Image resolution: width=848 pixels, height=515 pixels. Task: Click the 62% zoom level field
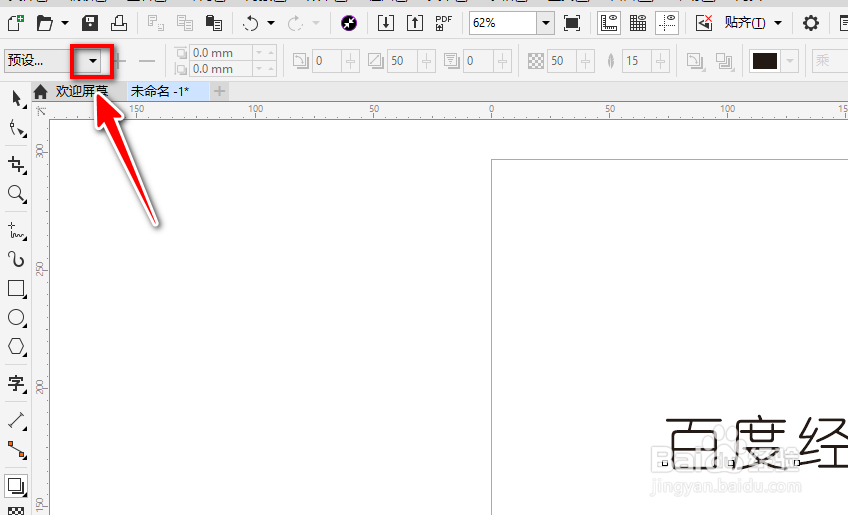pos(503,23)
